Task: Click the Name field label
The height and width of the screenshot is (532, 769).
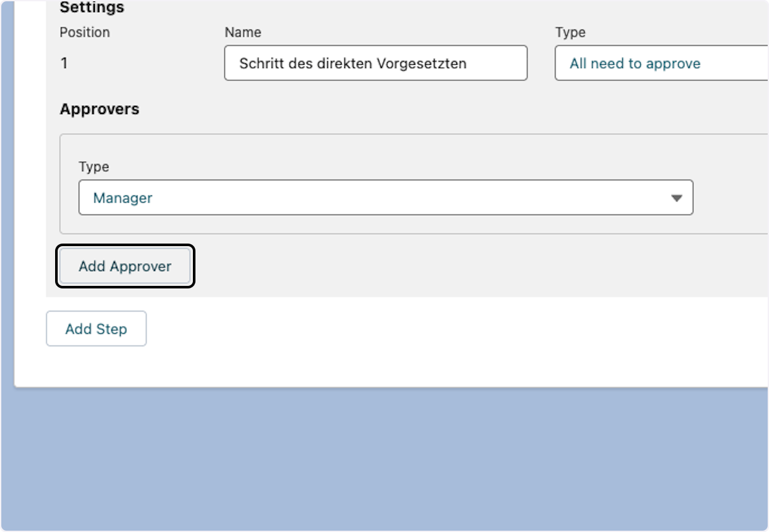Action: point(242,32)
